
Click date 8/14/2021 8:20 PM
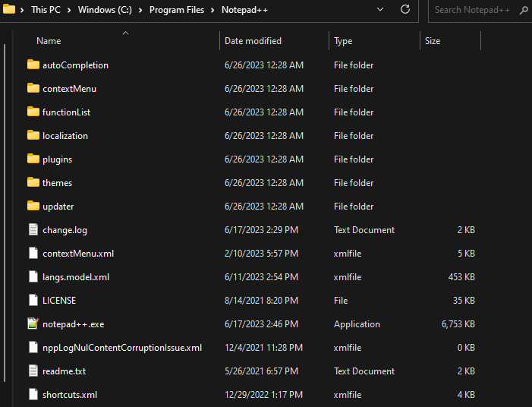point(261,301)
